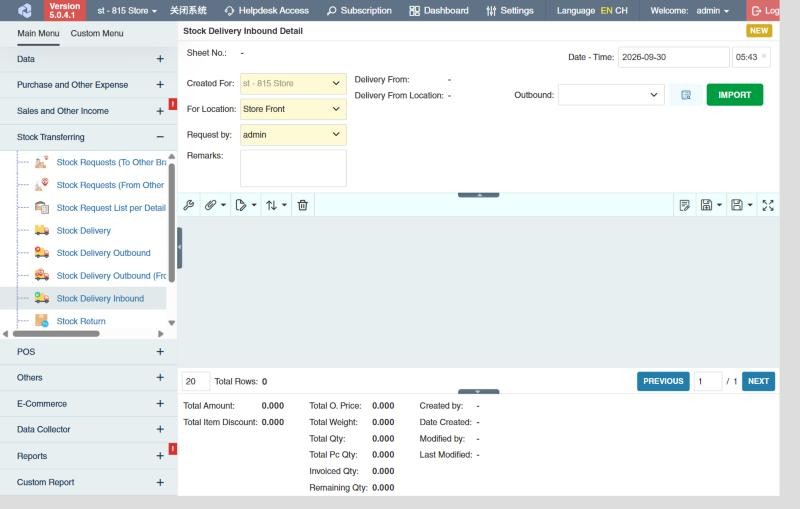
Task: Open the paperclip attachment icon
Action: coord(211,205)
